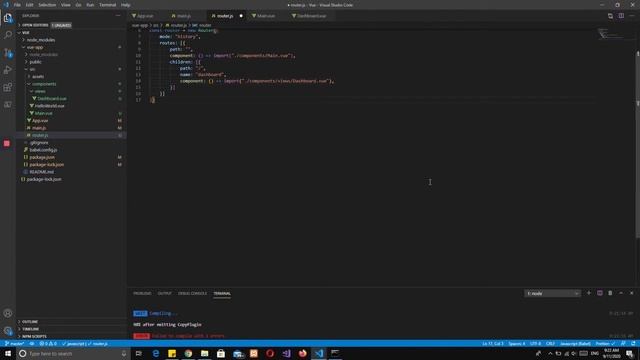Open Firefox from the taskbar
Viewport: 640px width, 360px height.
tap(302, 353)
